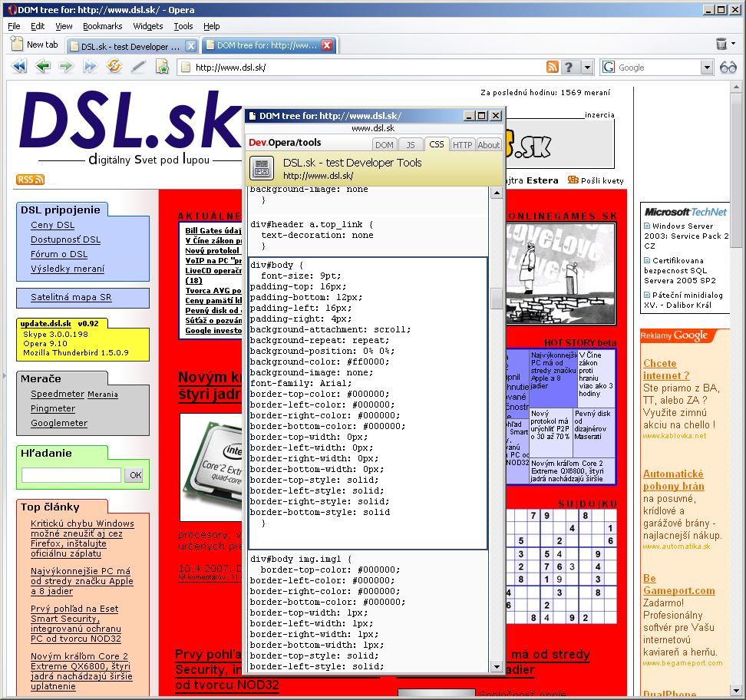The image size is (746, 700).
Task: Click the Rewind navigation icon
Action: pyautogui.click(x=19, y=67)
